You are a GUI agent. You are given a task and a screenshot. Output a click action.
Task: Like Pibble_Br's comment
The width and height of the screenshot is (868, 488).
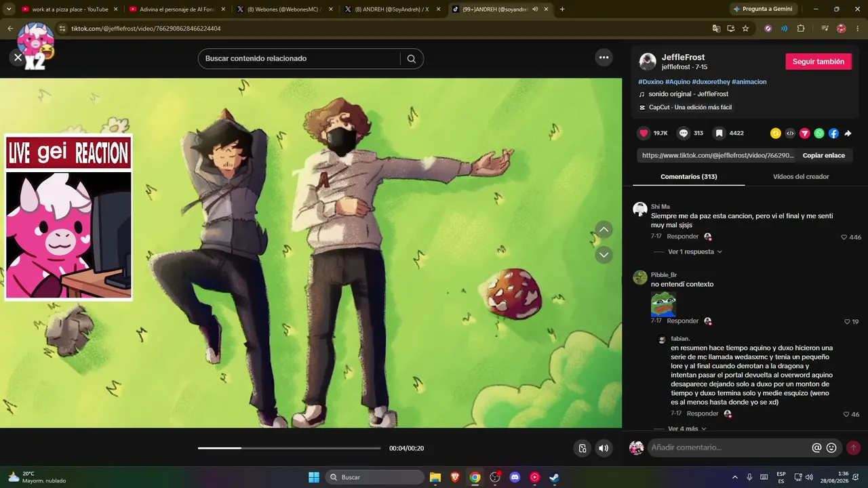847,321
